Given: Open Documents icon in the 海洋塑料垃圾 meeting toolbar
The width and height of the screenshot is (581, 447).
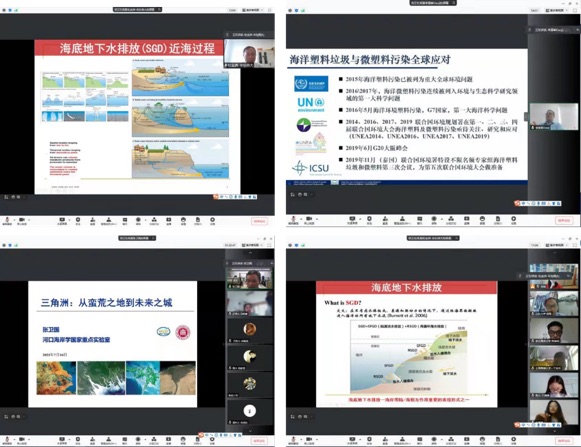Looking at the screenshot, I should point(498,221).
